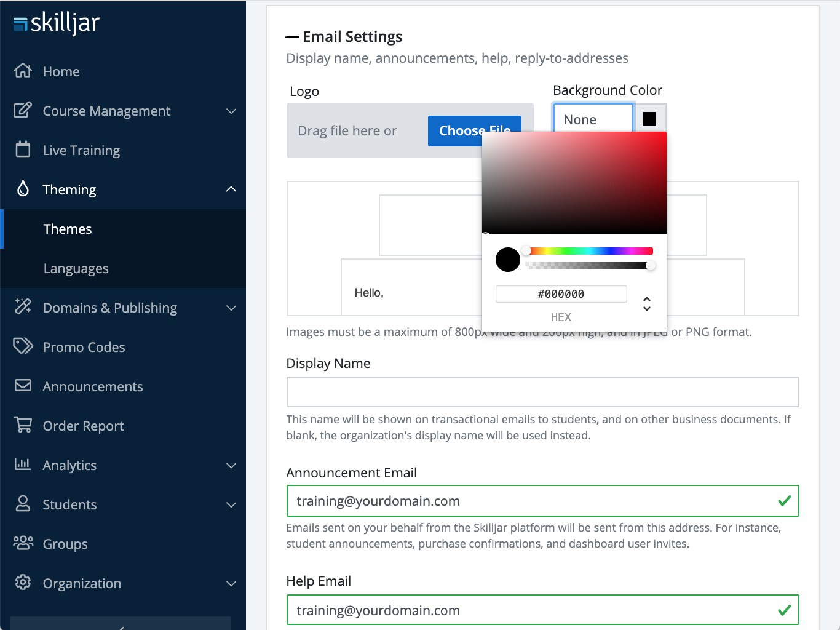Click the hue rainbow slider
Image resolution: width=840 pixels, height=630 pixels.
point(589,251)
